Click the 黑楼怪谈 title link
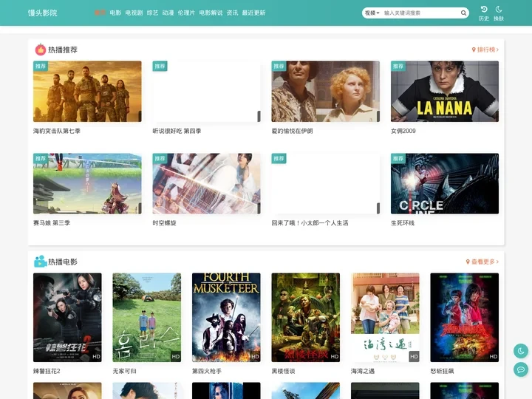The image size is (532, 399). coord(283,371)
